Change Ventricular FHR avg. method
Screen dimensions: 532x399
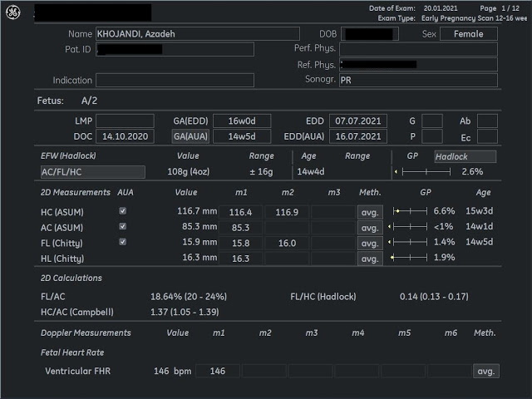point(485,372)
